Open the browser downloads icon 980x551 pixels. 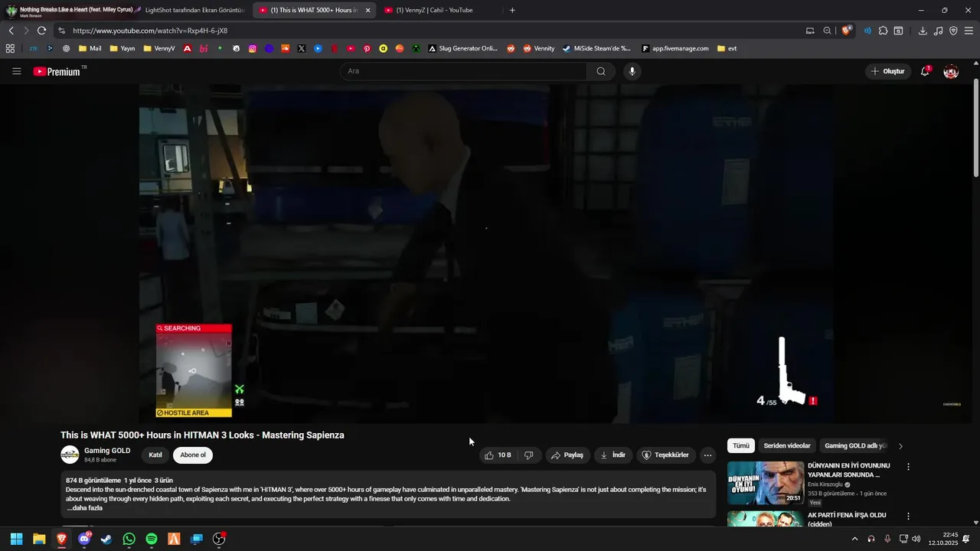[x=923, y=31]
